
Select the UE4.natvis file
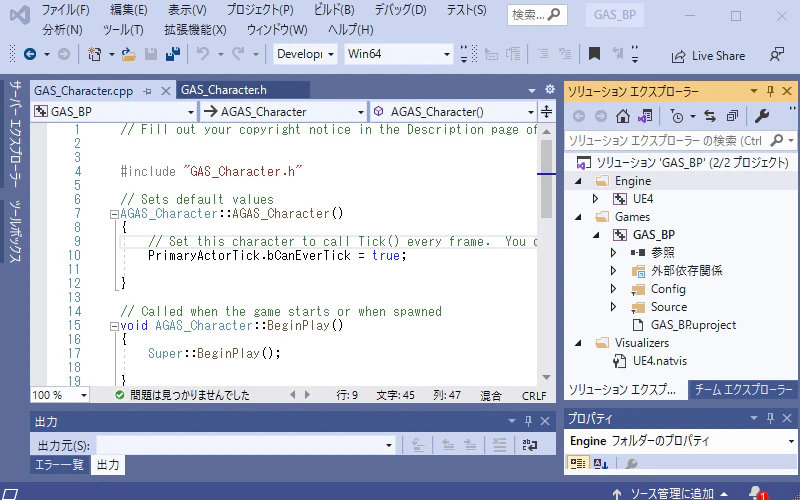tap(660, 361)
